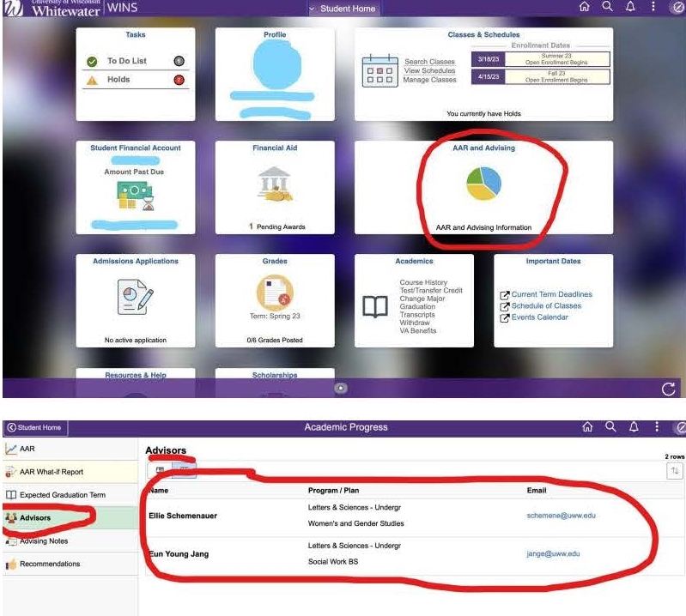Click bank building icon in Financial Aid tile
This screenshot has width=686, height=616.
coord(275,184)
